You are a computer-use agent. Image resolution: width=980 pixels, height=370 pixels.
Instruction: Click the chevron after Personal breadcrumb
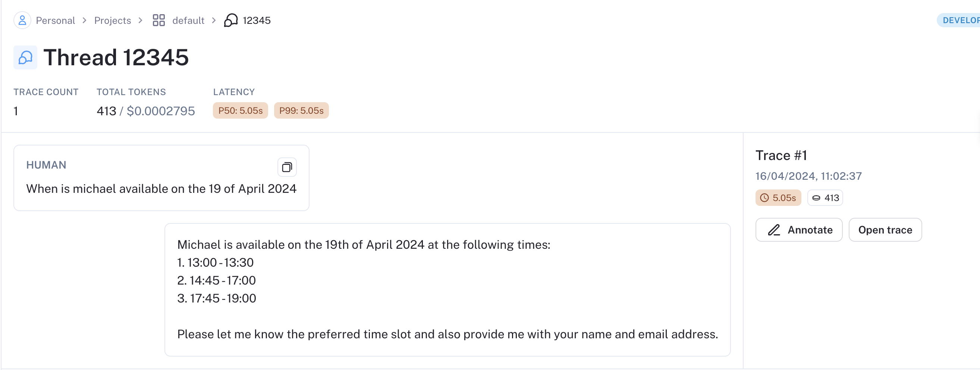click(84, 21)
